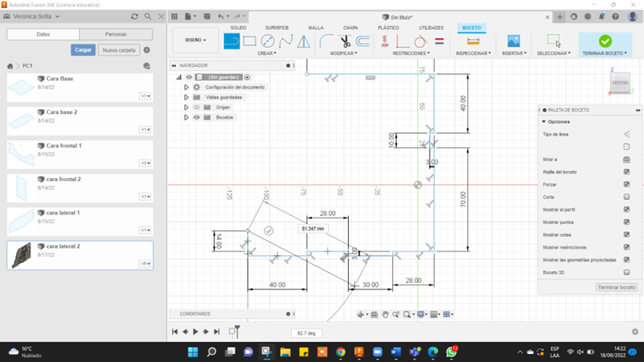Open the Personas tab
Image resolution: width=644 pixels, height=362 pixels.
(116, 34)
